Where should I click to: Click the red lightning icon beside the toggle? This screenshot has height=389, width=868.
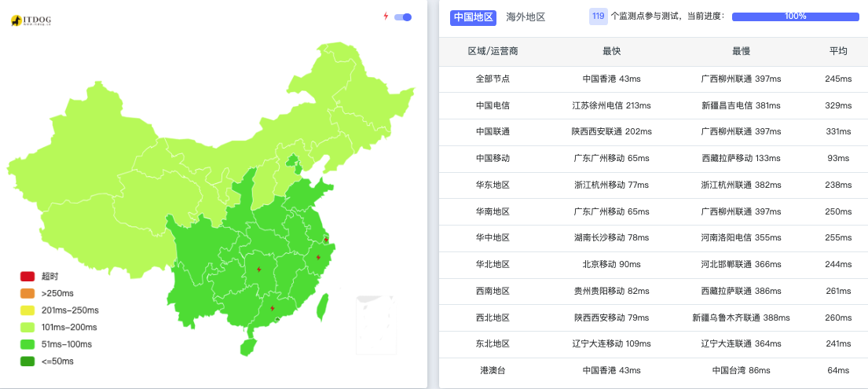point(386,17)
